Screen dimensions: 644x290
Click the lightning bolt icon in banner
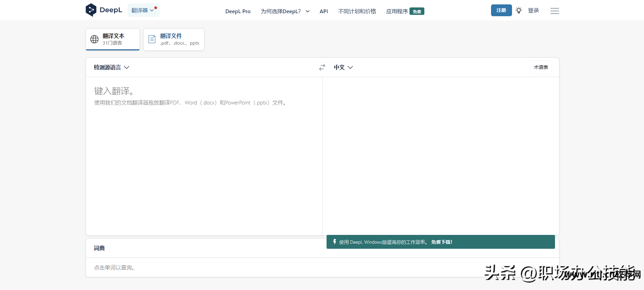[x=334, y=242]
